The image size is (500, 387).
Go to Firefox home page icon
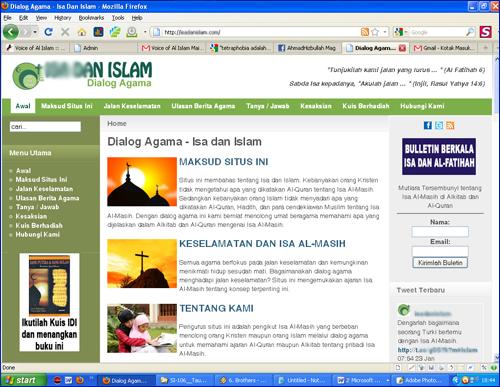[x=82, y=32]
